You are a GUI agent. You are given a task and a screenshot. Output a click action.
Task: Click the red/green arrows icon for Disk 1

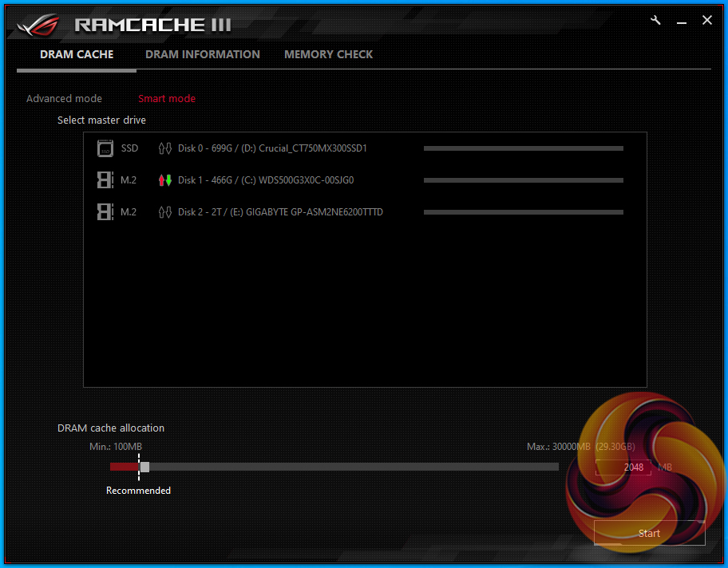164,180
